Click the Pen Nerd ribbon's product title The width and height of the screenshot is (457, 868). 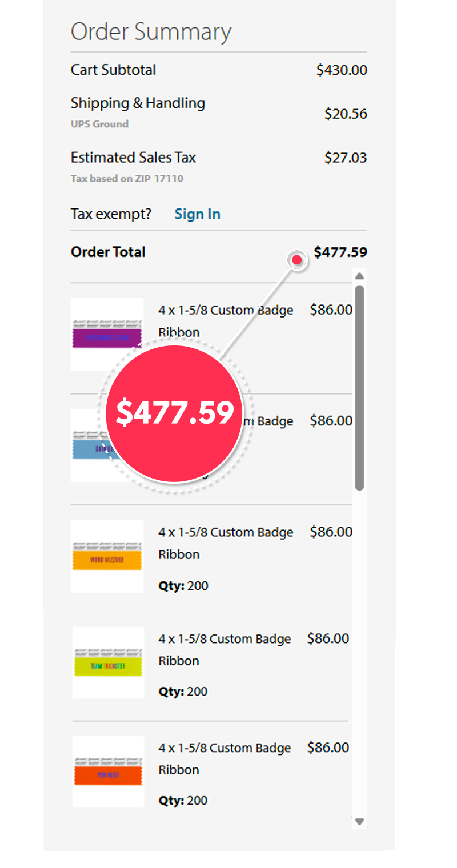(224, 758)
